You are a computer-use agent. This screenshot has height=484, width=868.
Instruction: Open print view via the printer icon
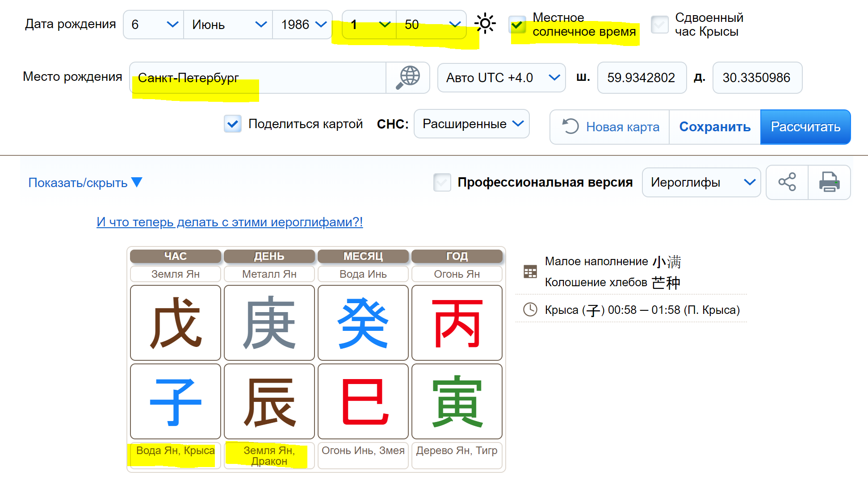829,182
